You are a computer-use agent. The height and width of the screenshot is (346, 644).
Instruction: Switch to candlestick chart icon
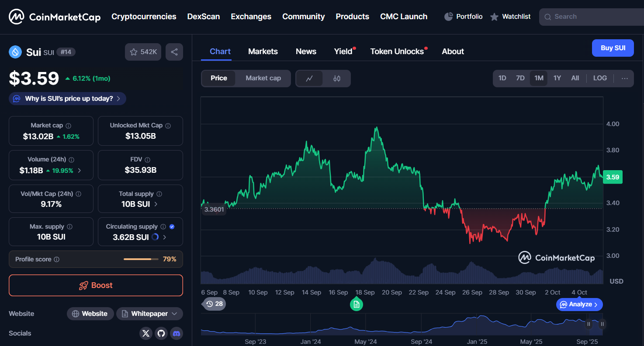[x=336, y=79]
